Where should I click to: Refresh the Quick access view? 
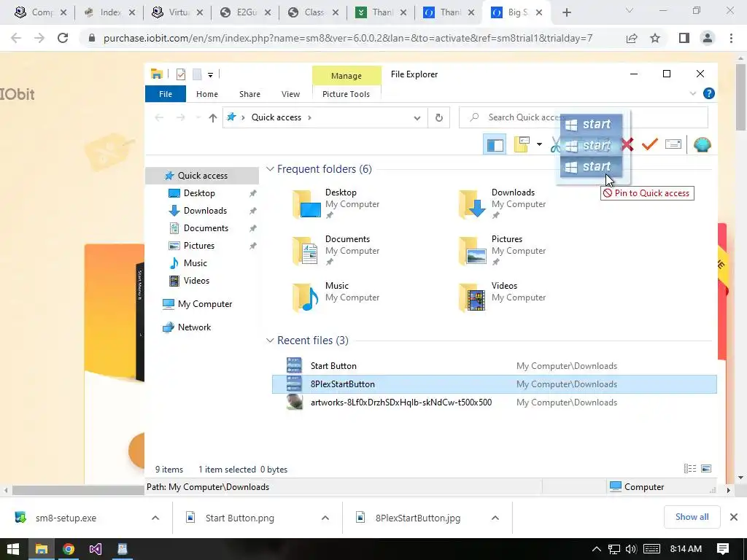(x=438, y=117)
